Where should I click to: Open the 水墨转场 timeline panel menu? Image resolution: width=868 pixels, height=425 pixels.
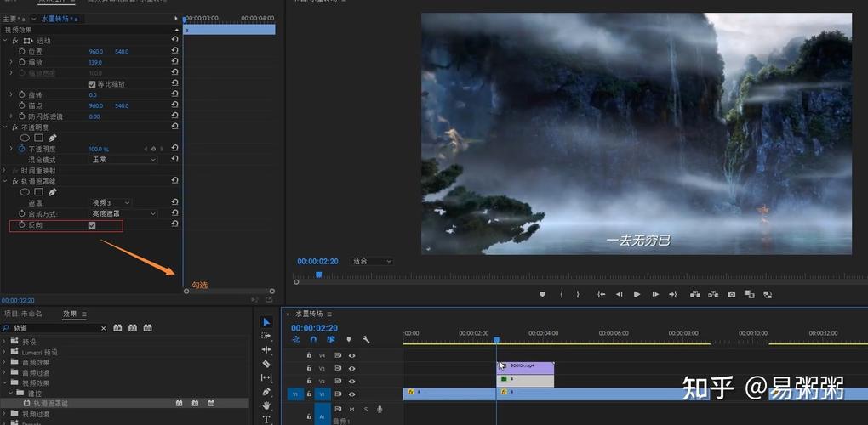pos(329,314)
